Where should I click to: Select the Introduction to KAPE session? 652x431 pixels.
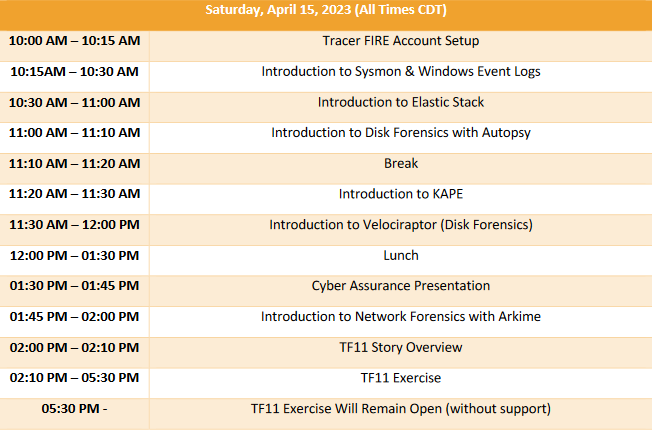400,194
